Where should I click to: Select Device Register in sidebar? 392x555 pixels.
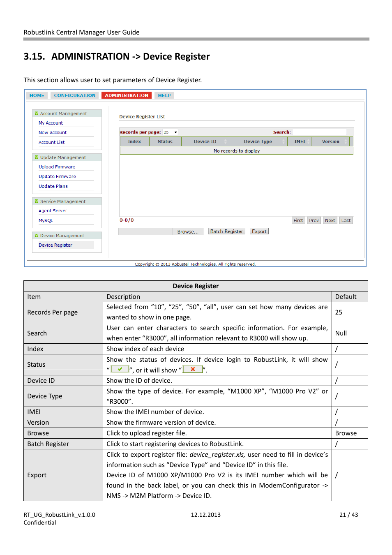tap(55, 245)
